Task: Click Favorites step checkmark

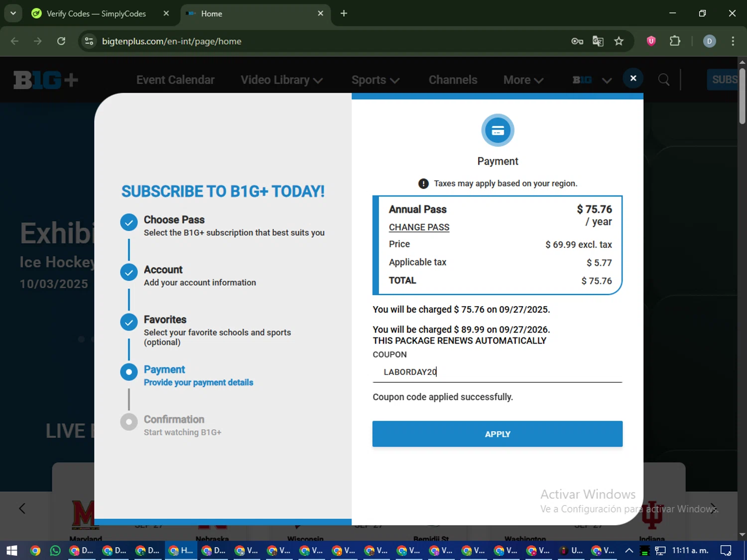Action: (128, 322)
